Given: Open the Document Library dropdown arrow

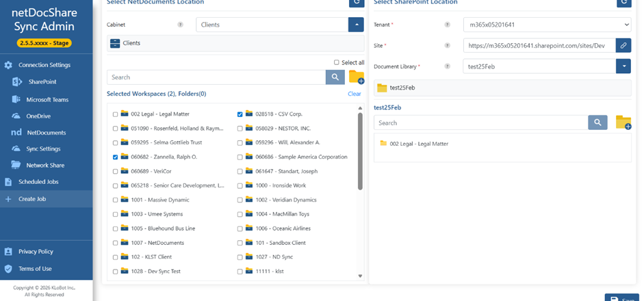Looking at the screenshot, I should pyautogui.click(x=623, y=66).
